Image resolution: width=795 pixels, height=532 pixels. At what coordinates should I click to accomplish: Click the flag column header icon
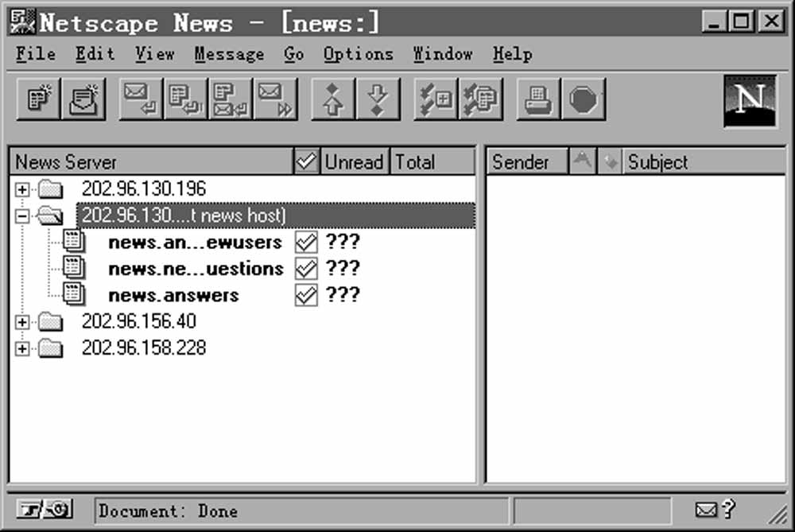coord(583,161)
